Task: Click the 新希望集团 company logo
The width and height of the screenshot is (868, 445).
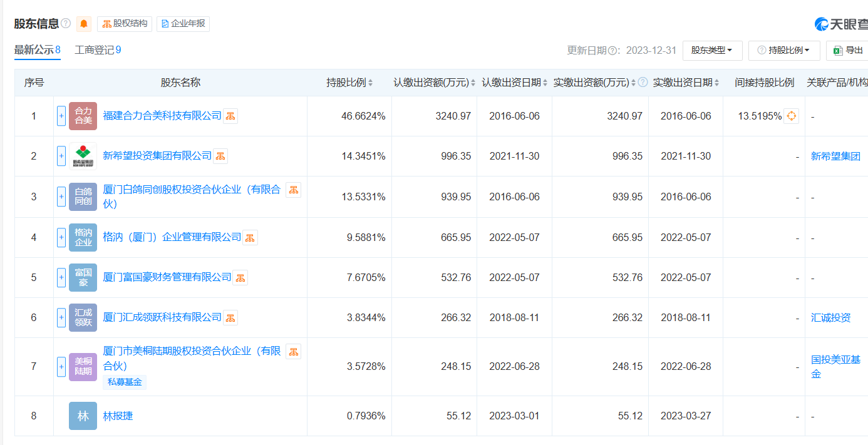Action: (x=83, y=156)
